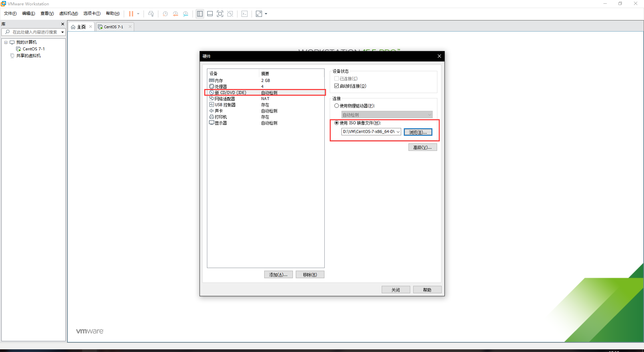The image size is (644, 352).
Task: Select 我的计算机 in the library tree
Action: (x=26, y=42)
